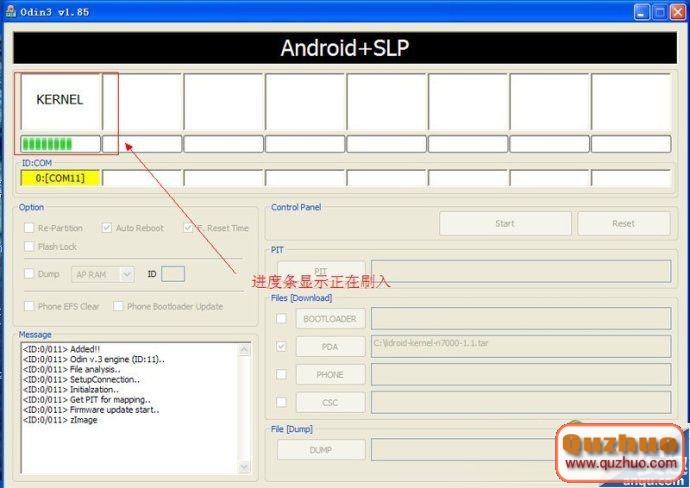
Task: Tick the CSC file checkbox
Action: pyautogui.click(x=281, y=402)
